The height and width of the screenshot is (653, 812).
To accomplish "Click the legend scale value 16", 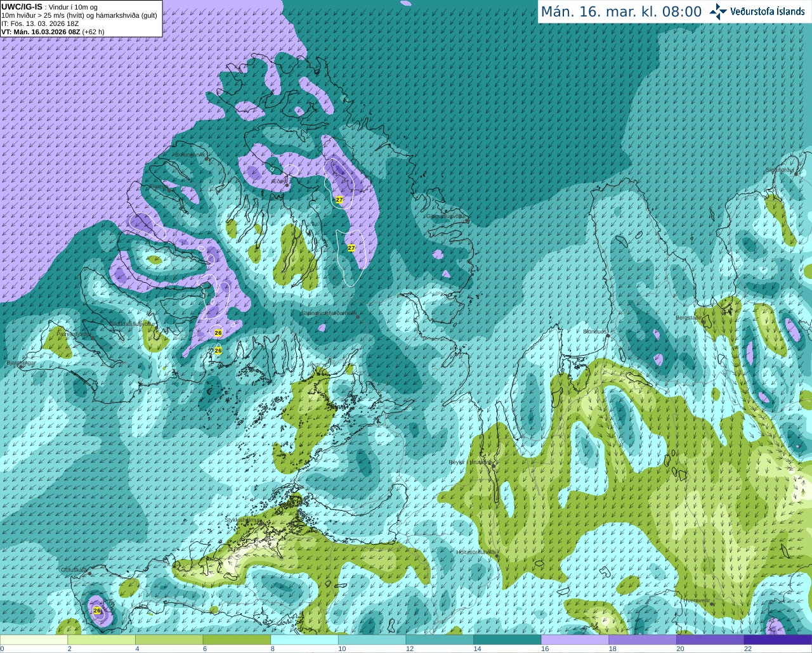I will [545, 649].
